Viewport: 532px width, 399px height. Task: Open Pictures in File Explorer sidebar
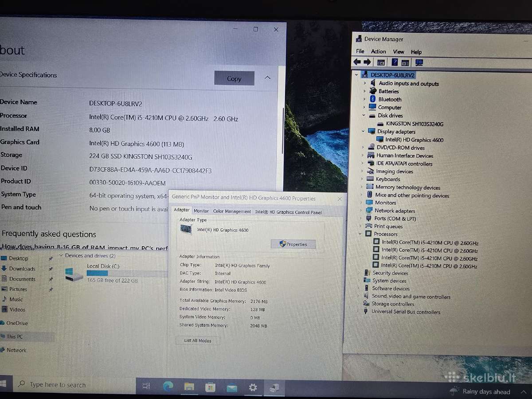[18, 289]
